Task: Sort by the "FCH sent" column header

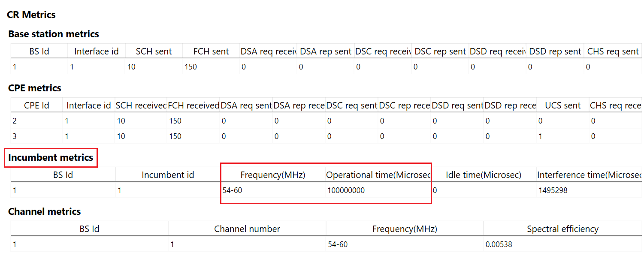Action: (x=211, y=51)
